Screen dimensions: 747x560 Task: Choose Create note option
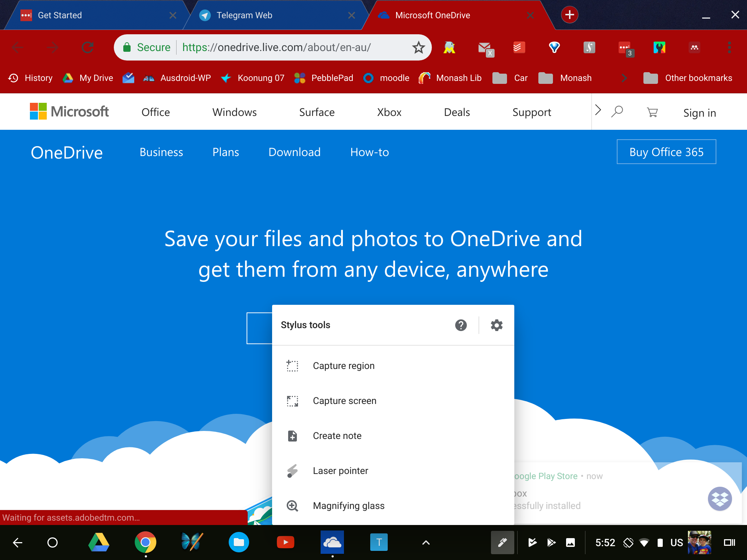pyautogui.click(x=393, y=436)
